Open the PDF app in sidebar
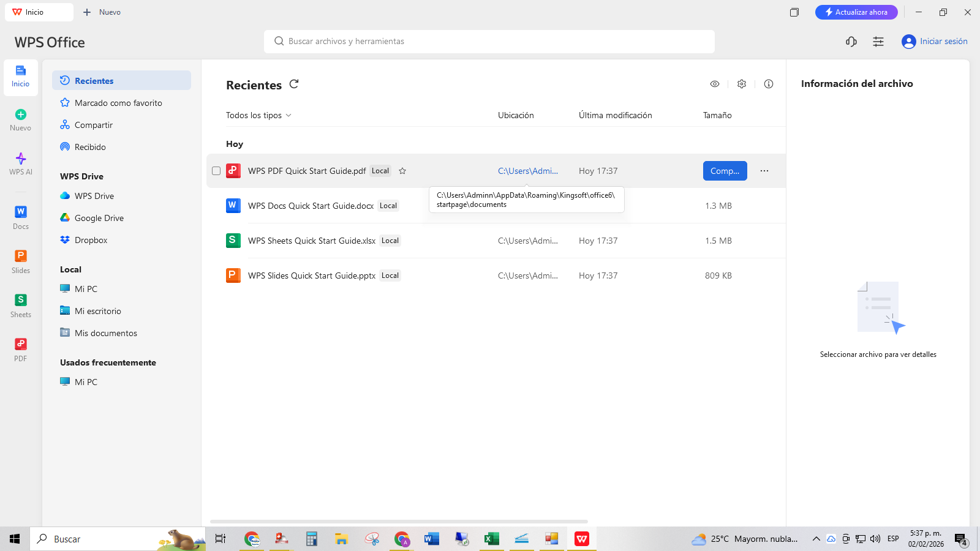980x551 pixels. pyautogui.click(x=21, y=350)
